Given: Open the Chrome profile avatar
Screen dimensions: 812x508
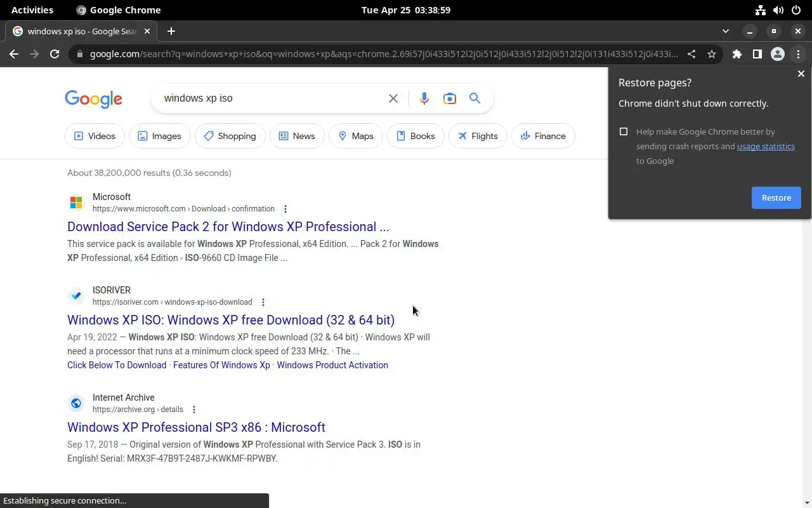Looking at the screenshot, I should [x=778, y=54].
